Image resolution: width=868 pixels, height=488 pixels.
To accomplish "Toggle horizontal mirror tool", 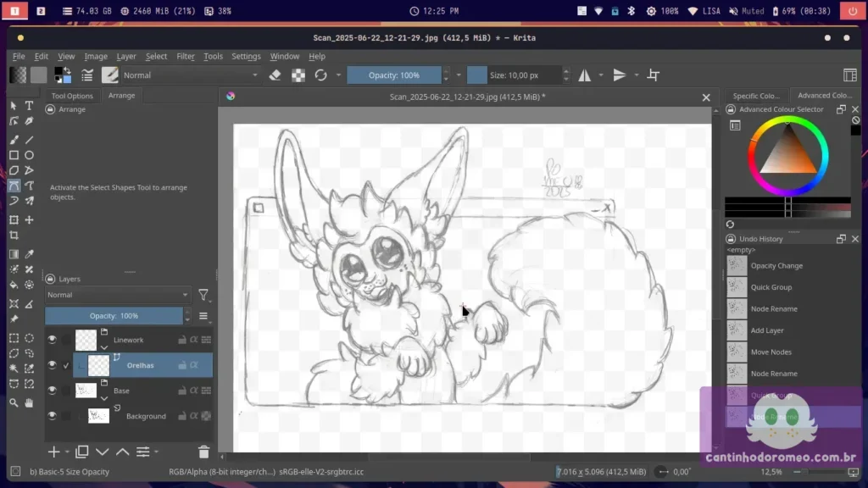I will coord(585,75).
